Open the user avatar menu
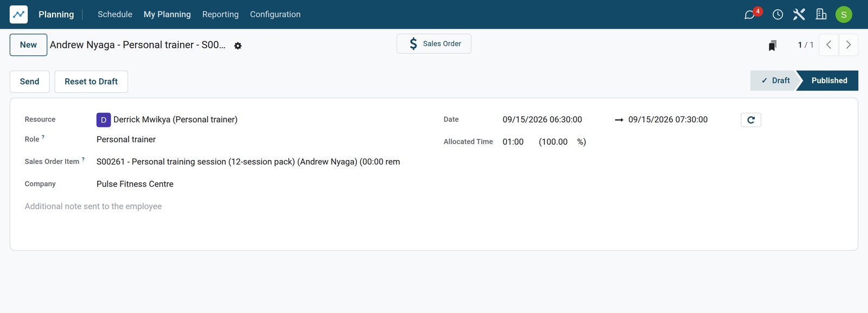This screenshot has width=868, height=313. coord(844,15)
